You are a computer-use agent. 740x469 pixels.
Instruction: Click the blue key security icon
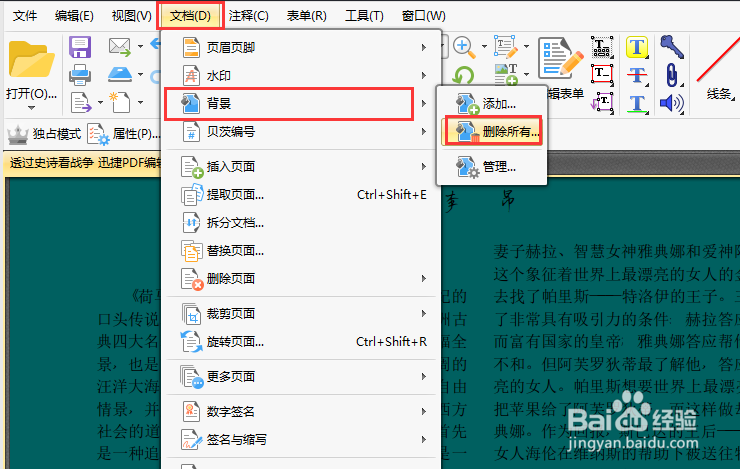(x=672, y=47)
